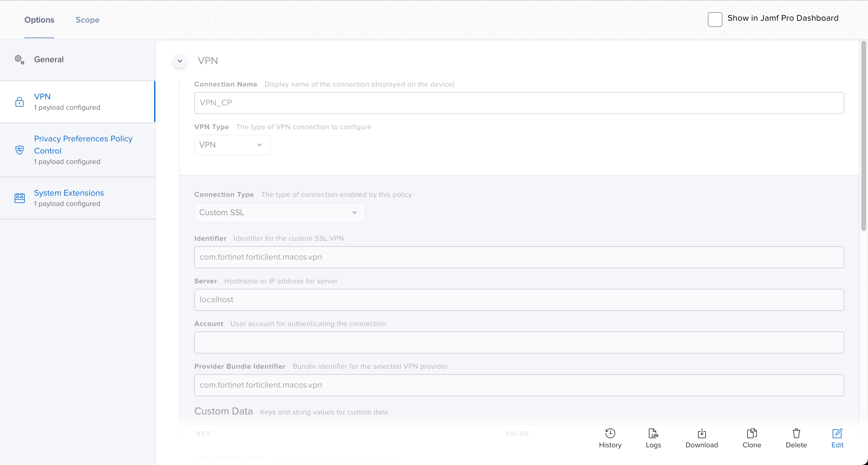Screen dimensions: 868x465
Task: Click 'Keys and string values for custom data'
Action: (x=324, y=412)
